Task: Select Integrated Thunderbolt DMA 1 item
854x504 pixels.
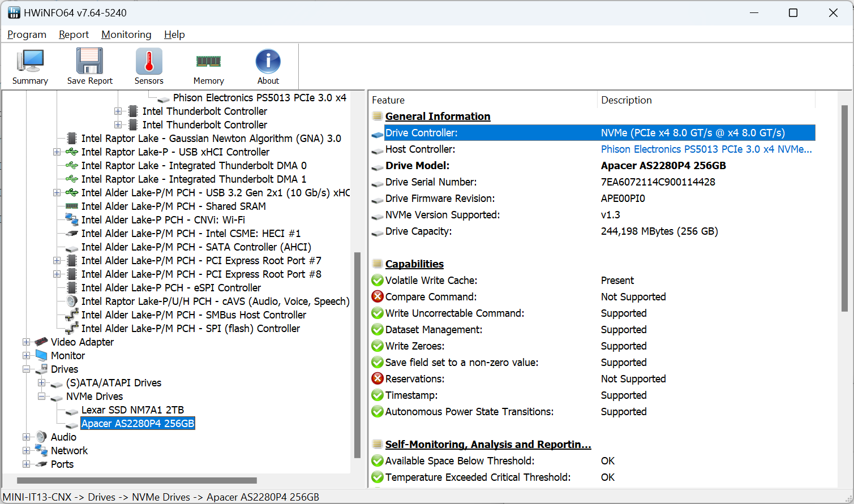Action: tap(194, 179)
